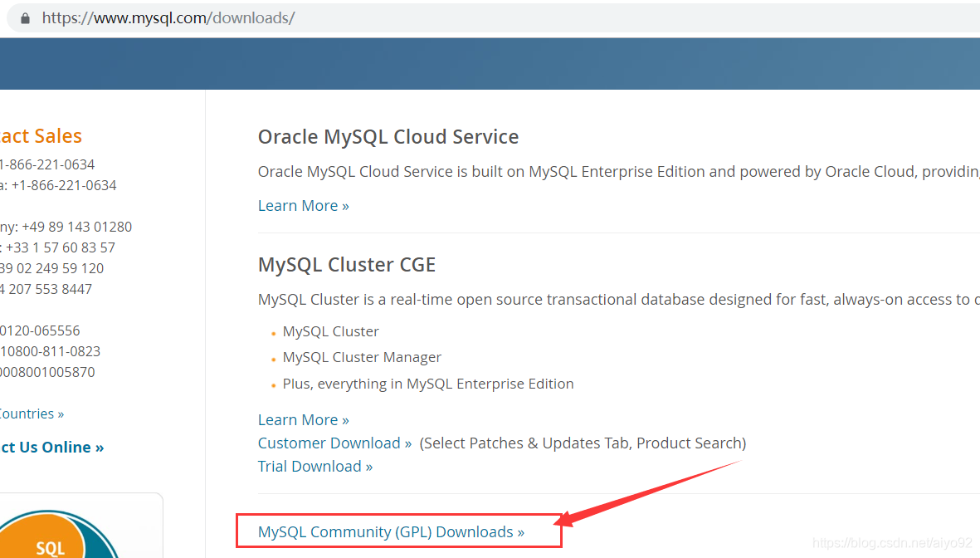Click phone number 39 02 249 59 120
This screenshot has height=558, width=980.
pos(52,268)
